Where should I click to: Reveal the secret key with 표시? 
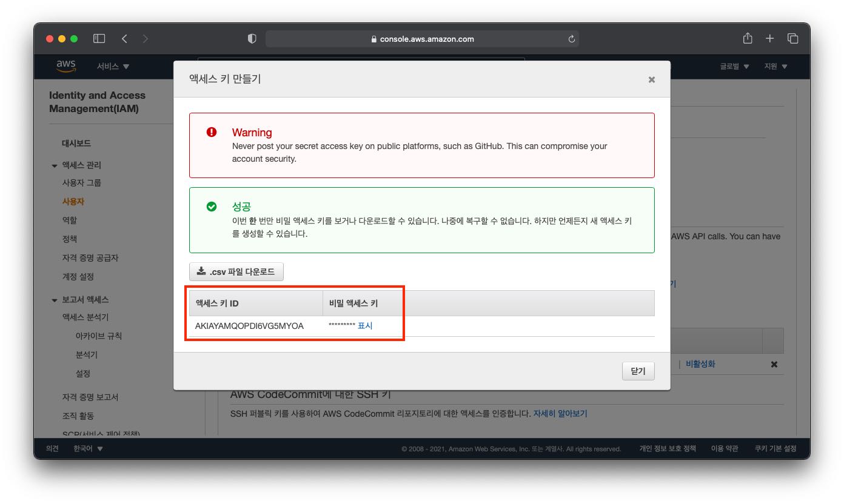365,326
